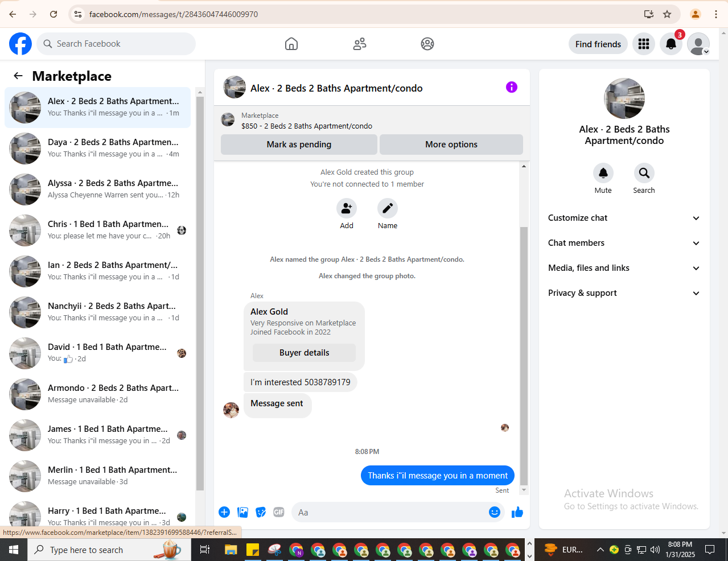Open the Windows Start menu
Image resolution: width=728 pixels, height=561 pixels.
pyautogui.click(x=14, y=550)
